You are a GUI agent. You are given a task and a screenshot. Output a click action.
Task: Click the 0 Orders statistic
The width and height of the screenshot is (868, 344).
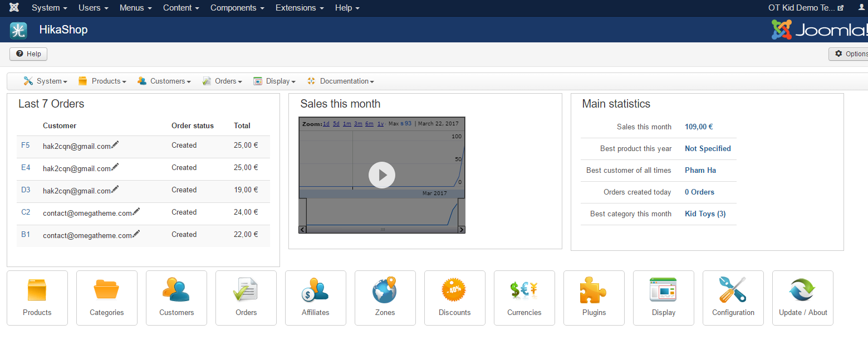tap(699, 192)
